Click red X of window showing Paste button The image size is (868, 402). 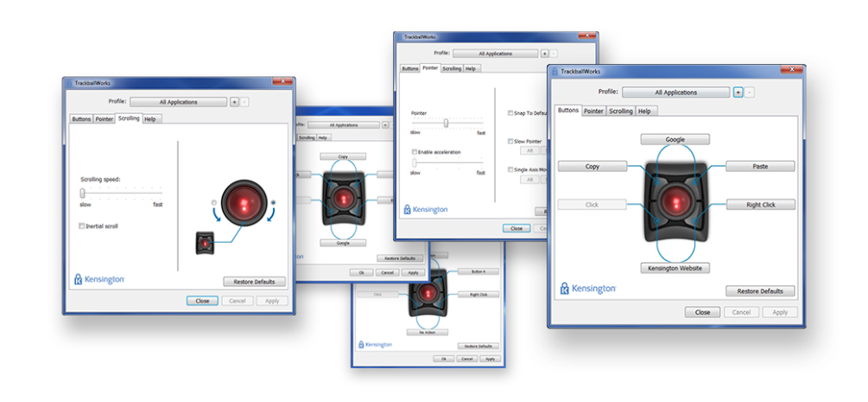(x=792, y=70)
